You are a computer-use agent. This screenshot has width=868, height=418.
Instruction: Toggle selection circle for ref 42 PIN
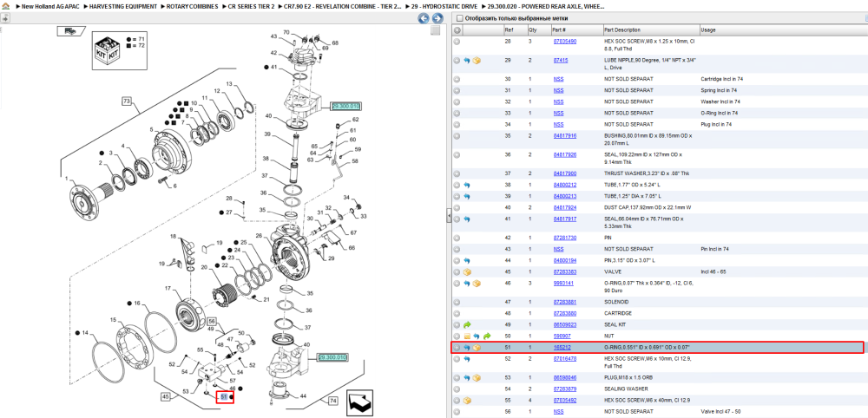pos(457,238)
